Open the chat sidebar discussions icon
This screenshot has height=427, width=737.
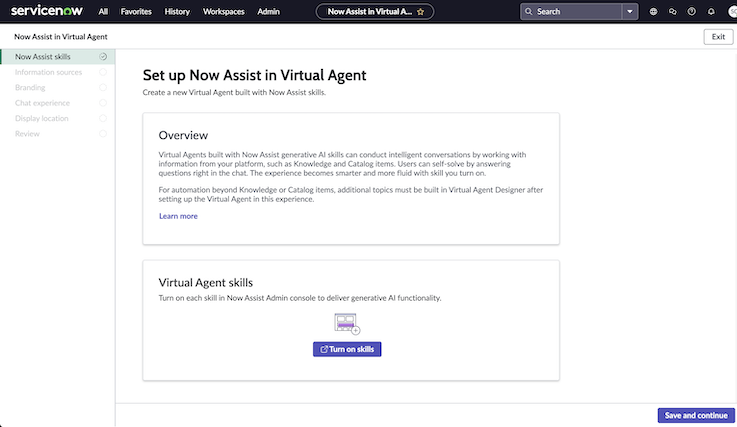click(673, 11)
